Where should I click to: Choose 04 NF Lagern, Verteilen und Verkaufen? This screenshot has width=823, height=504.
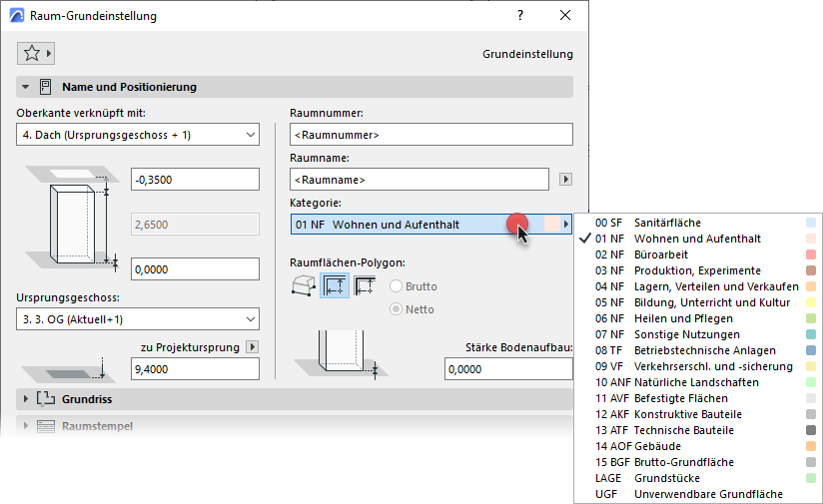tap(698, 286)
